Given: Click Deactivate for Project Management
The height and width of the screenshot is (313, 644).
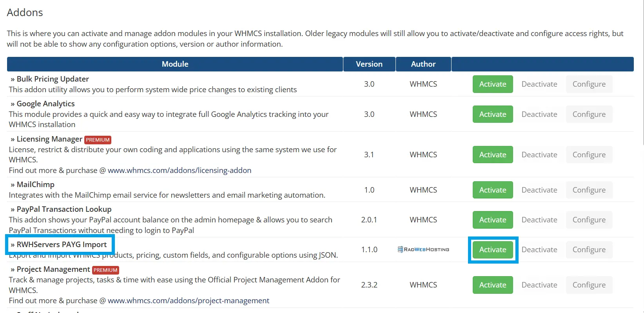Looking at the screenshot, I should (x=539, y=285).
